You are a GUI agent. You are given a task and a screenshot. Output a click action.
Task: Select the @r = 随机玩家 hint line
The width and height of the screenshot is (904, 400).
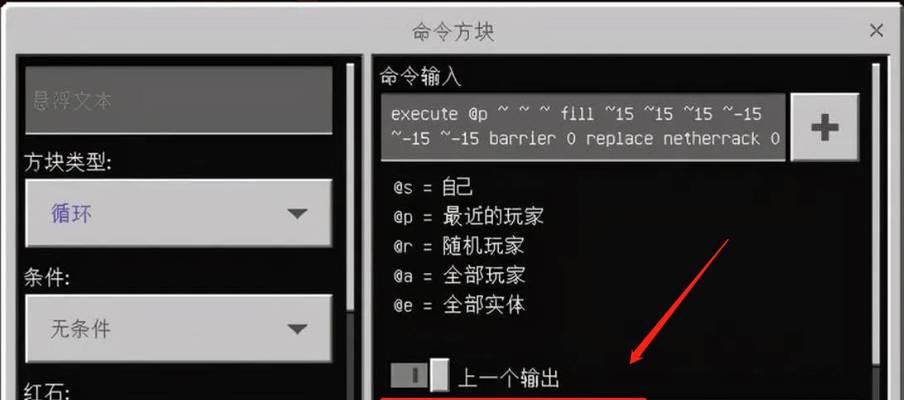459,246
